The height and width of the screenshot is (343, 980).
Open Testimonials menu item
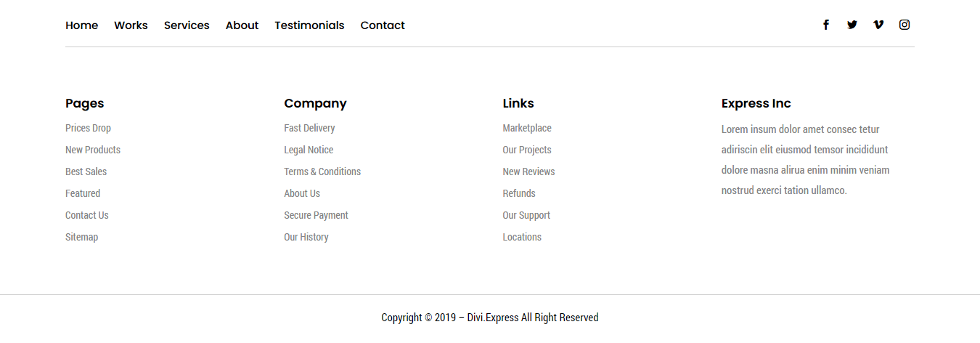(x=309, y=25)
